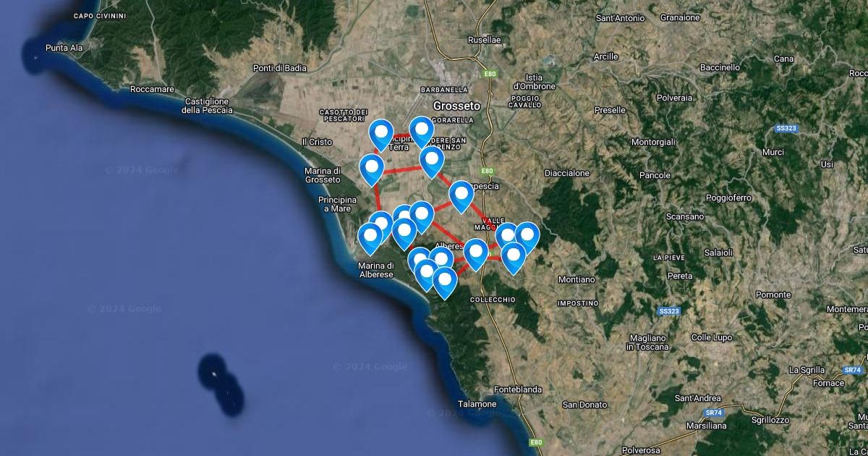Click the Sgrillozzo label
Viewport: 868px width, 456px height.
point(770,420)
